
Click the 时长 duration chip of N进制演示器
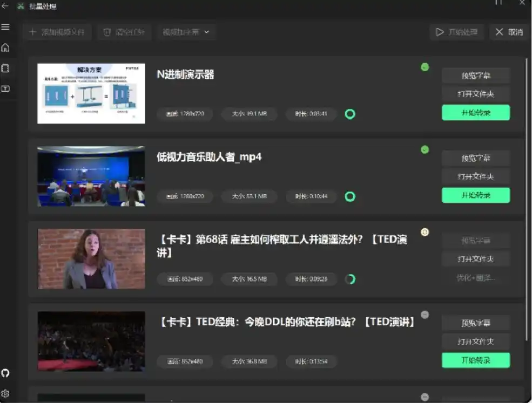pyautogui.click(x=311, y=114)
